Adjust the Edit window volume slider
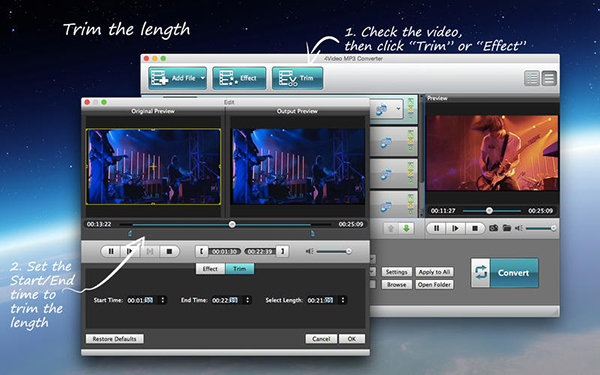600x375 pixels. 334,251
